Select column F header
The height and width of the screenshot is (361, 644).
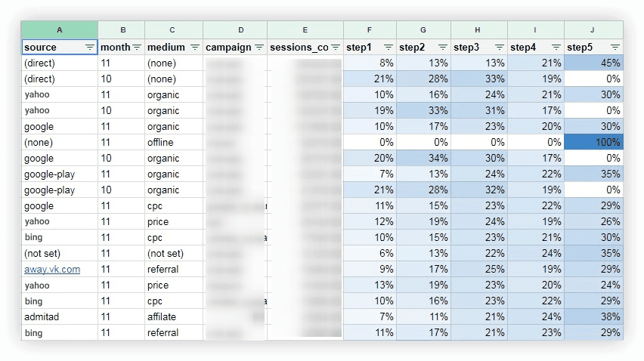click(370, 30)
